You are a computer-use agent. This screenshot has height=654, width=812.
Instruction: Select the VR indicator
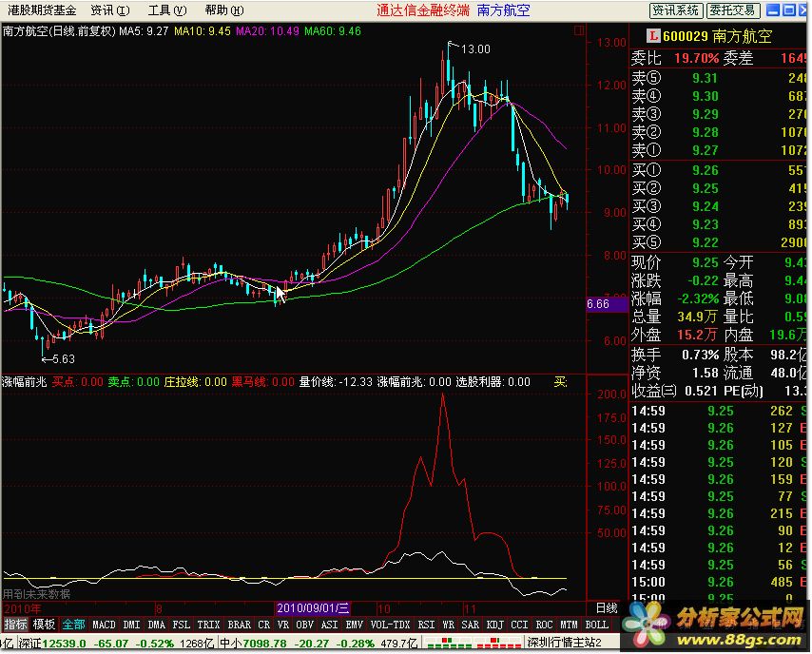[282, 625]
